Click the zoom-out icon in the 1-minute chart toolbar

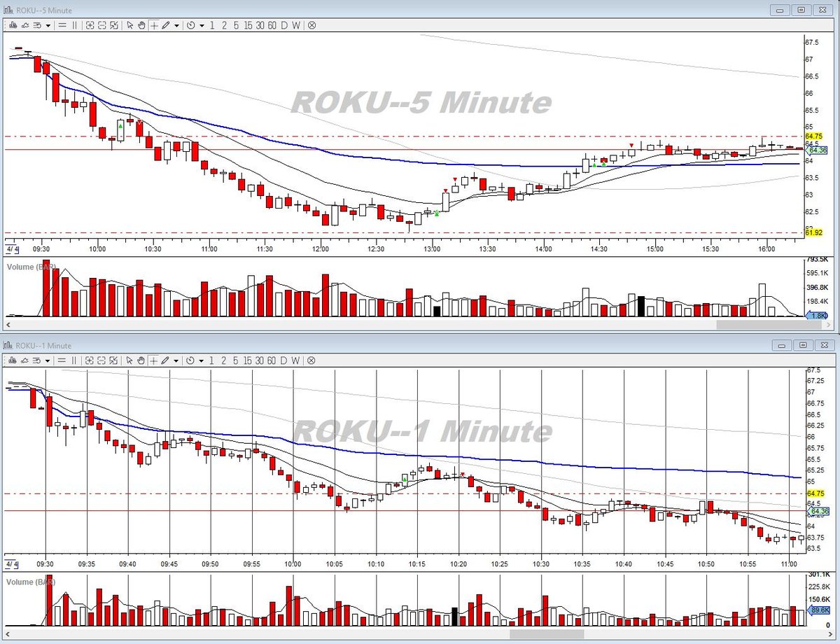click(102, 360)
